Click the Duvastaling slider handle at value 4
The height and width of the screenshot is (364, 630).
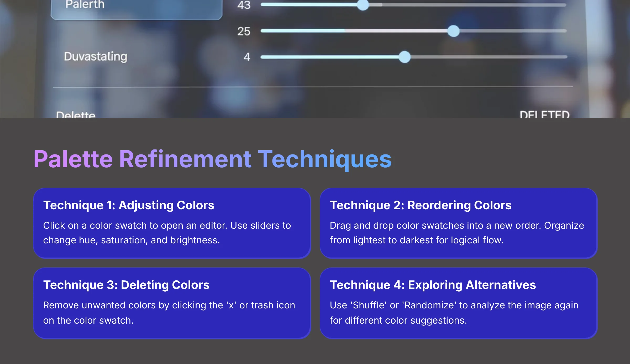point(405,57)
